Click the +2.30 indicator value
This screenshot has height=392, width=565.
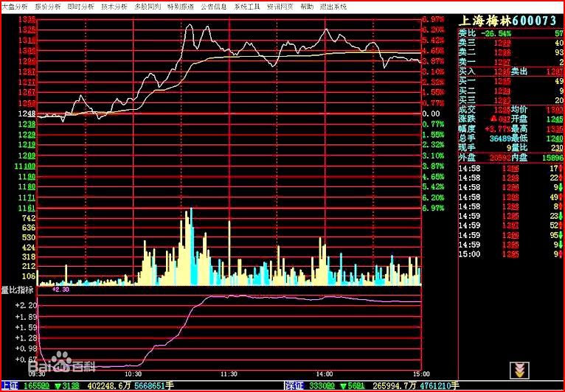pyautogui.click(x=60, y=290)
